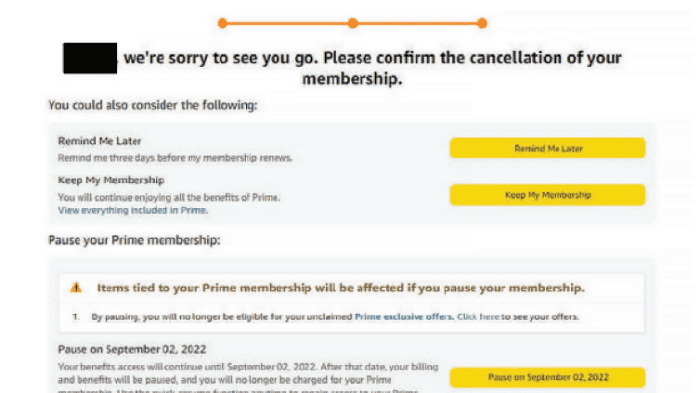Select the yellow Pause on September 02, 2022 button
The height and width of the screenshot is (393, 700).
pos(547,377)
